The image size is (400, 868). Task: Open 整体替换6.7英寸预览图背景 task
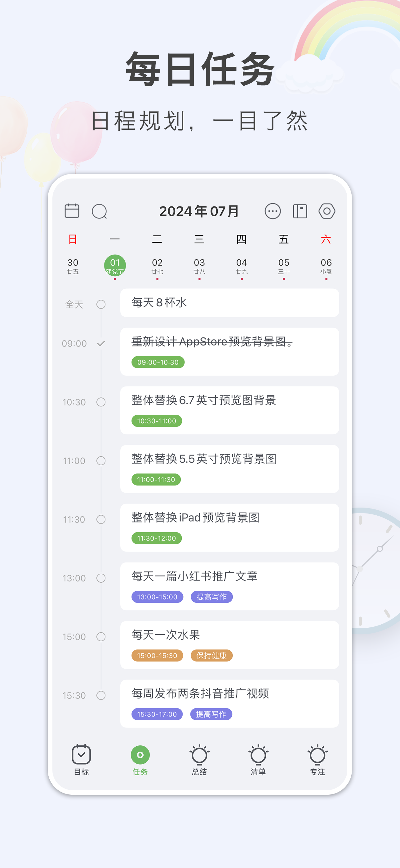click(229, 410)
